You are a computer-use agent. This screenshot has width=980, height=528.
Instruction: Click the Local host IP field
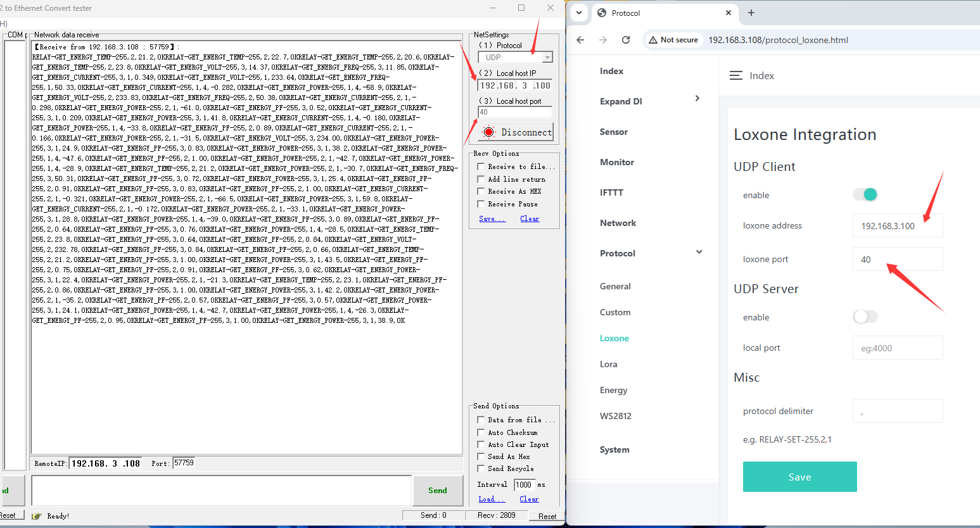tap(515, 85)
